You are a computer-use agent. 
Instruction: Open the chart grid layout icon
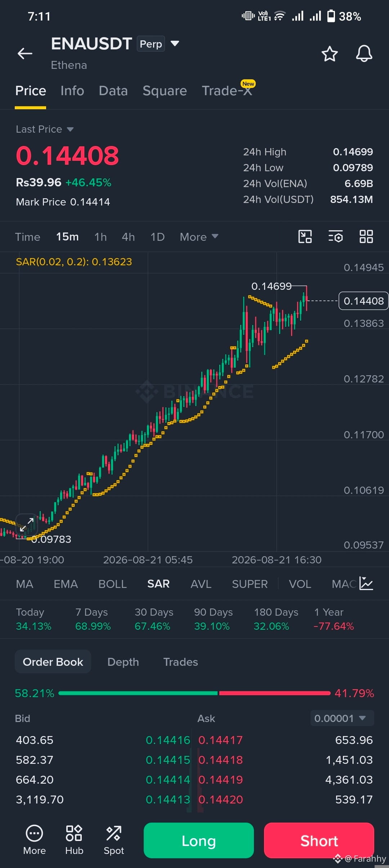pyautogui.click(x=366, y=236)
